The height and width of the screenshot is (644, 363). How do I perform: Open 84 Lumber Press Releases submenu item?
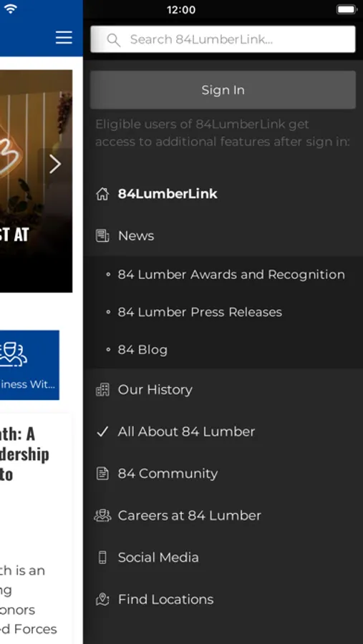(200, 312)
